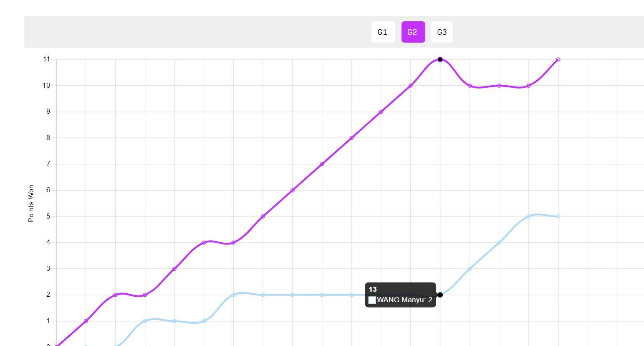Screen dimensions: 644x346
Task: Select the active G2 game tab
Action: click(x=413, y=32)
